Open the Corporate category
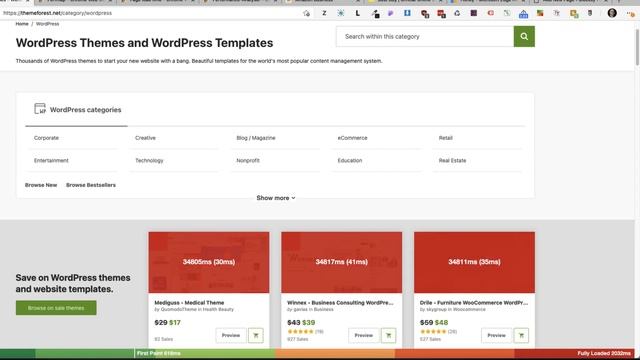 [x=46, y=138]
